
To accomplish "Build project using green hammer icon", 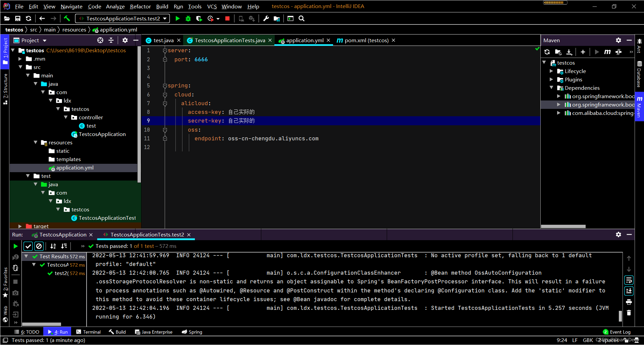I will coord(67,18).
